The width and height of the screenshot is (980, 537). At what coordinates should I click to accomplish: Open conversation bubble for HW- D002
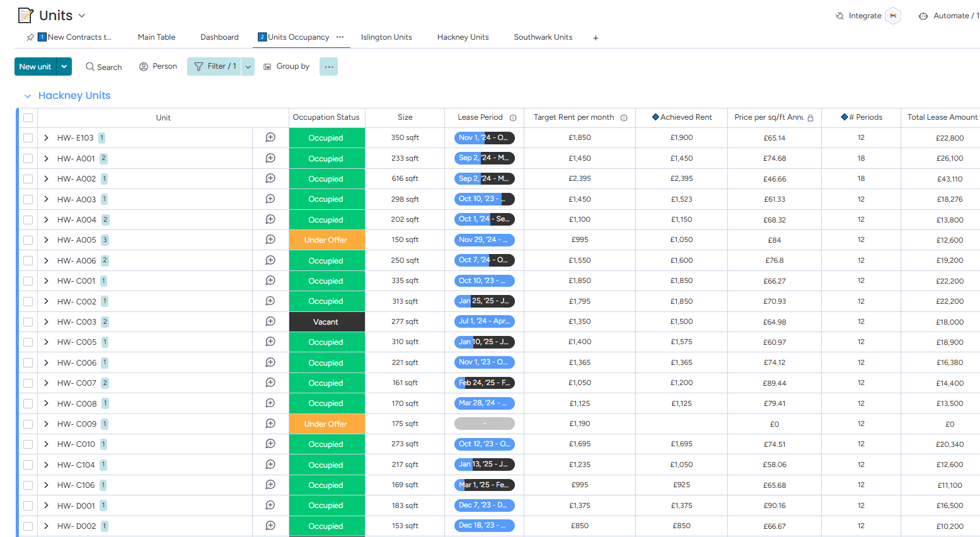point(270,526)
